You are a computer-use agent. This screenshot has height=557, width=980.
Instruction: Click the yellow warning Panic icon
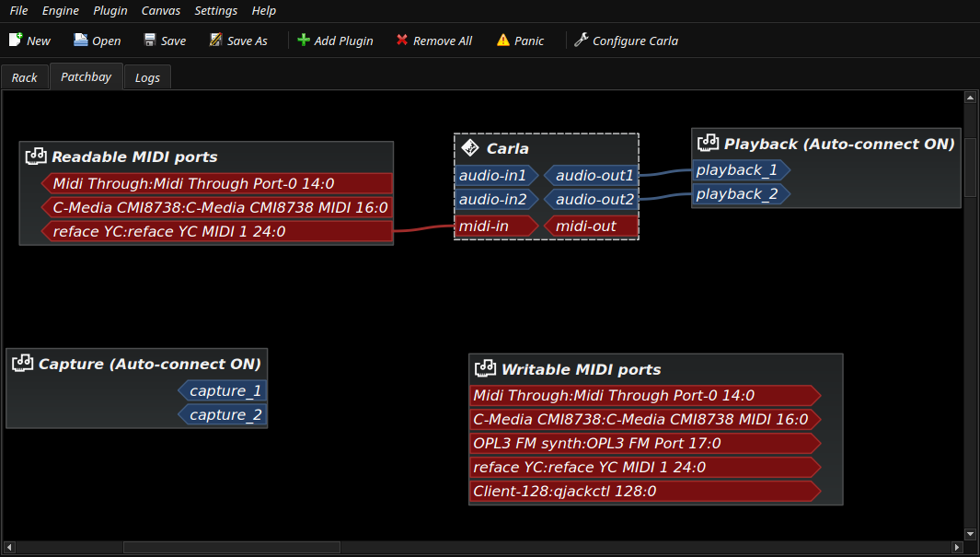pyautogui.click(x=503, y=40)
